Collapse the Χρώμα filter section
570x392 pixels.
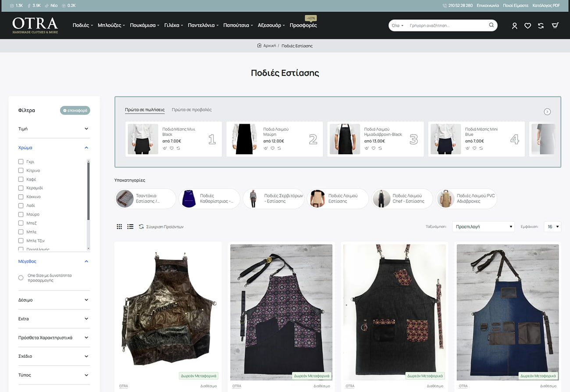point(54,148)
